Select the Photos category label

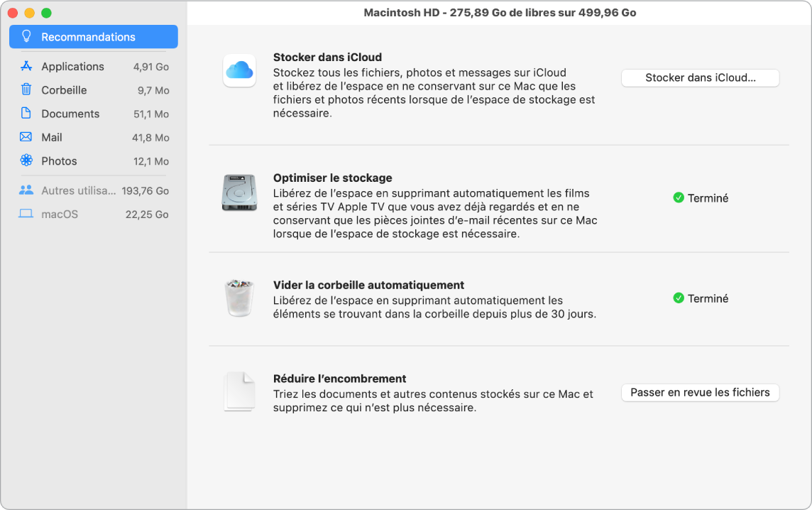click(59, 161)
